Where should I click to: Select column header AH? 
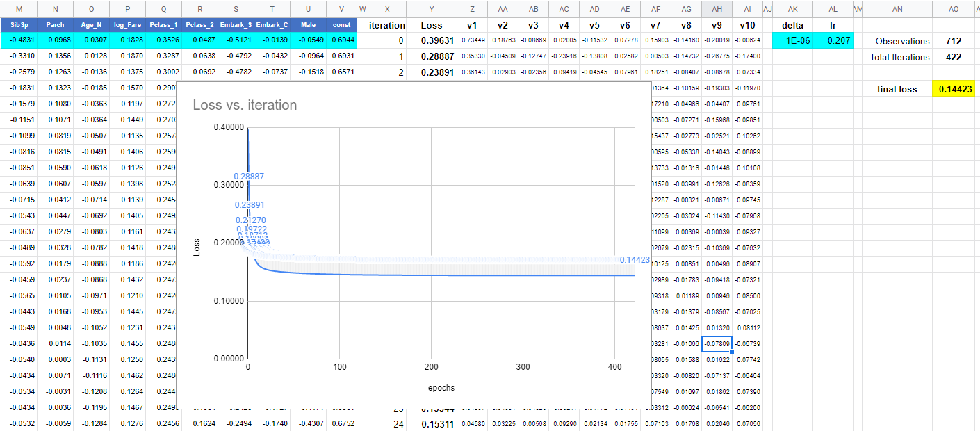pyautogui.click(x=717, y=8)
